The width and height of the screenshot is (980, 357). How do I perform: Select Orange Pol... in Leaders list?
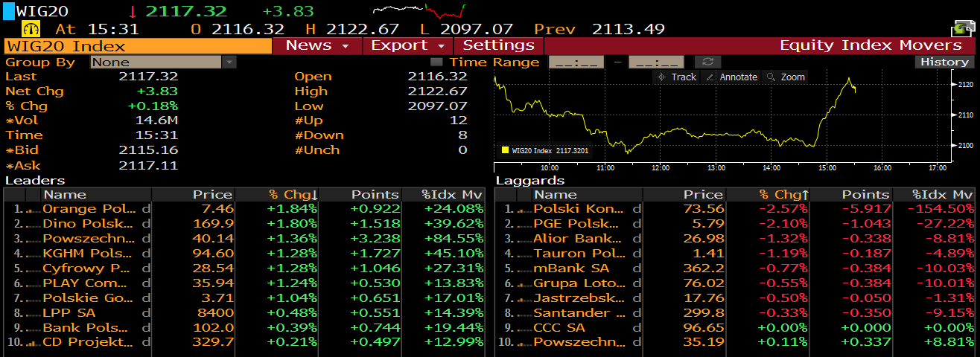click(x=89, y=210)
